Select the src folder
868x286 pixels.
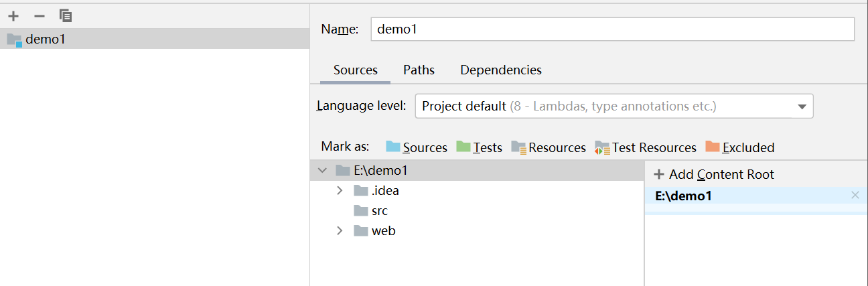tap(379, 211)
